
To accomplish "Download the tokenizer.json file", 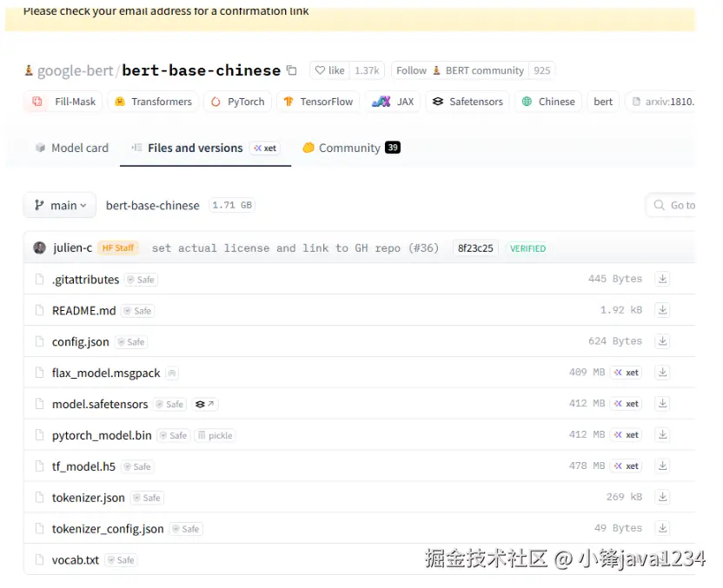I will 662,497.
